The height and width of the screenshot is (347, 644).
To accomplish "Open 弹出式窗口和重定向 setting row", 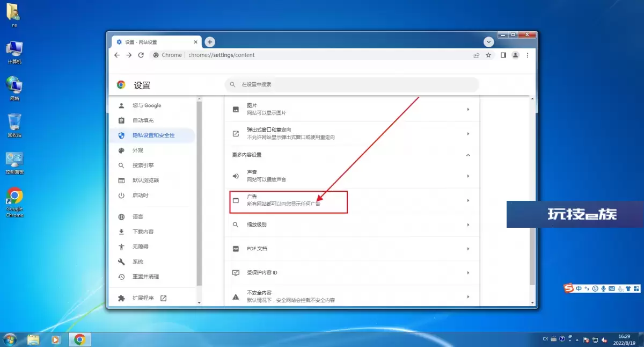I will tap(352, 133).
